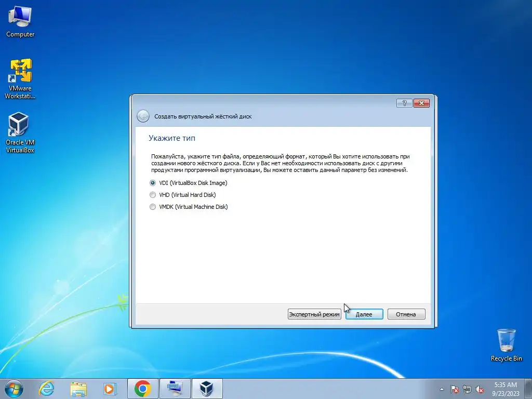Screen dimensions: 532x399
Task: Cancel the wizard with Отмена
Action: tap(406, 314)
